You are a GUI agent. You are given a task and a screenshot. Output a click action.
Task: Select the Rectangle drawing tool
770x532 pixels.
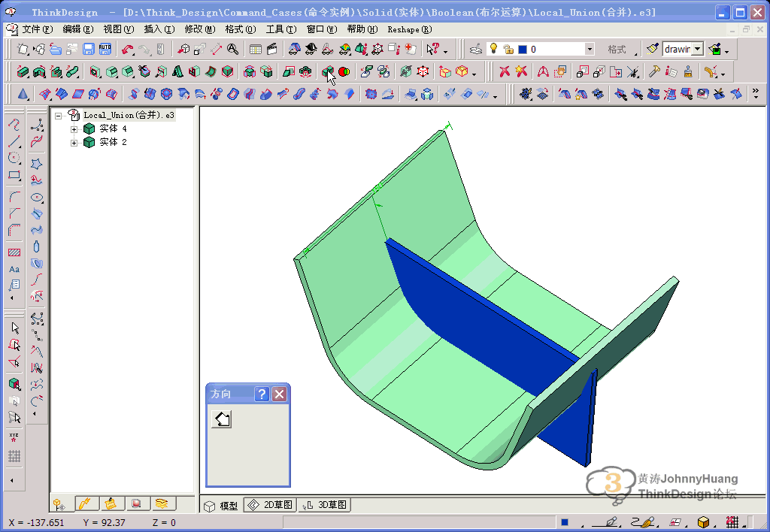tap(14, 175)
